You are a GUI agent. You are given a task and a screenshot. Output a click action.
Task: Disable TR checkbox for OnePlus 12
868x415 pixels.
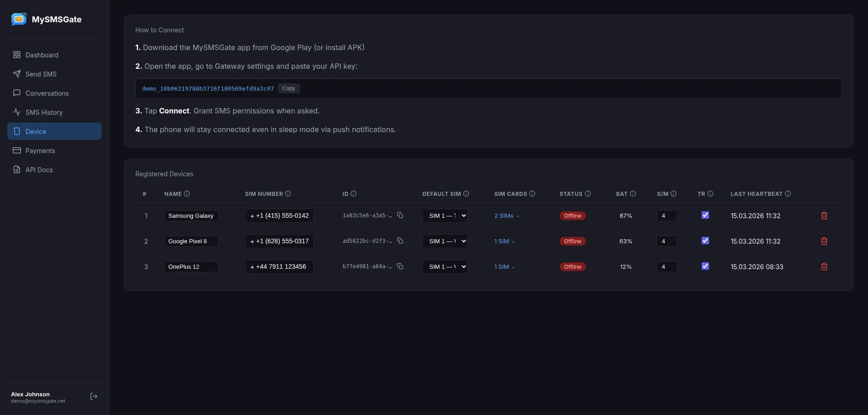[x=705, y=266]
